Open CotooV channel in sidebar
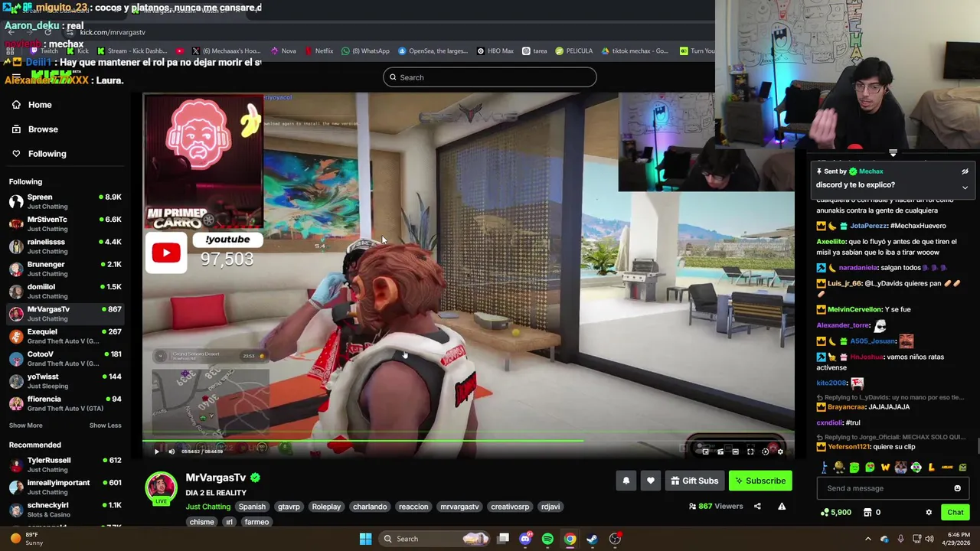The width and height of the screenshot is (980, 551). [x=65, y=358]
